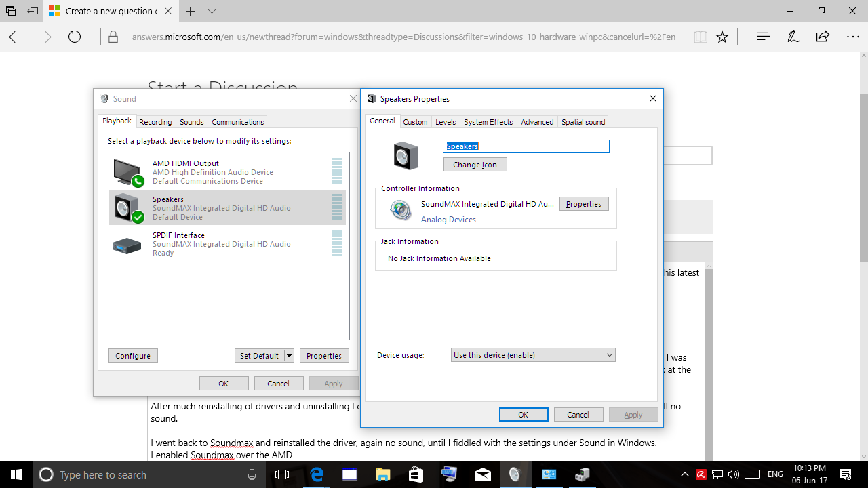
Task: Click the Edge address bar URL
Action: (x=405, y=37)
